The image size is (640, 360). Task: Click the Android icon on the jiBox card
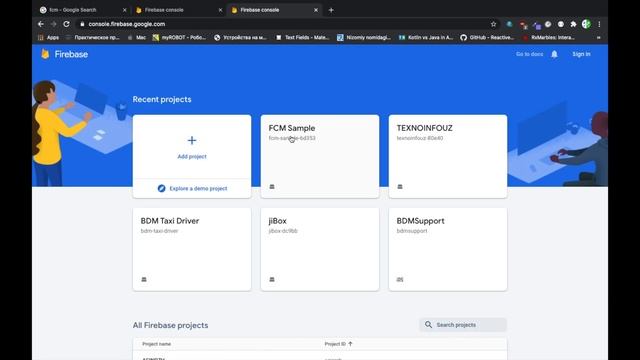272,279
